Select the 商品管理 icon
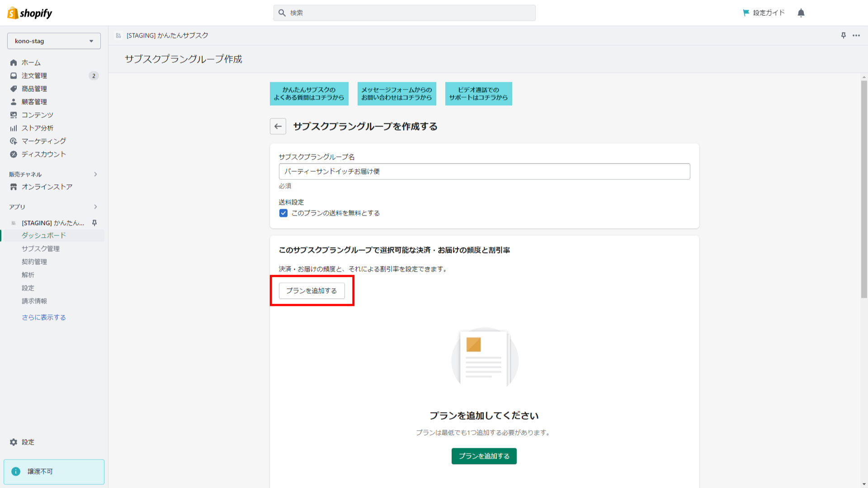868x488 pixels. pyautogui.click(x=13, y=89)
